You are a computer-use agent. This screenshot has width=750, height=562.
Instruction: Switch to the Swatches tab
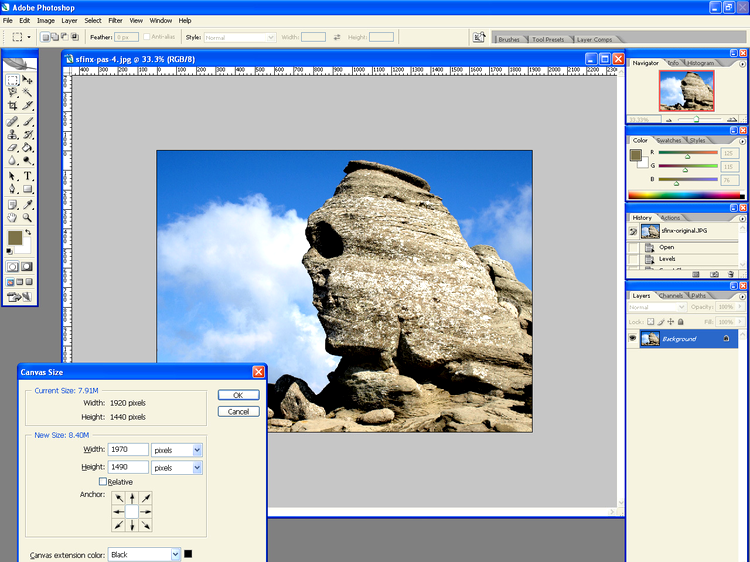click(668, 140)
